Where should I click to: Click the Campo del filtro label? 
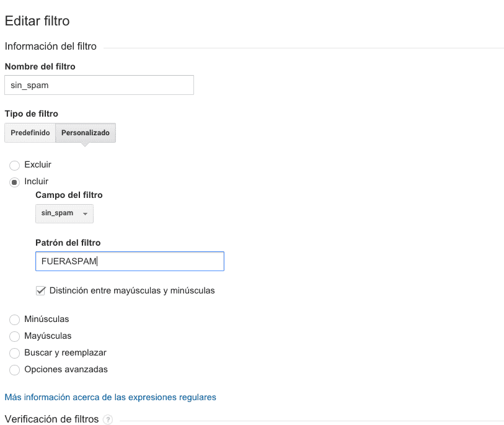[x=69, y=195]
